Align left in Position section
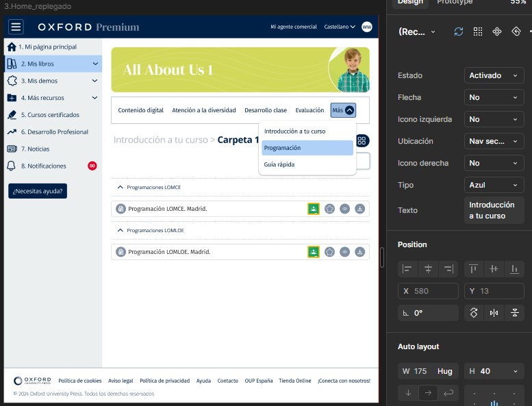This screenshot has width=532, height=406. (x=407, y=269)
